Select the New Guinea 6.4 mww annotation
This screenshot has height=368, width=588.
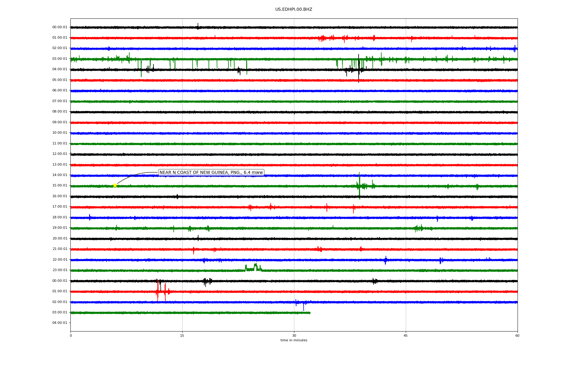211,173
